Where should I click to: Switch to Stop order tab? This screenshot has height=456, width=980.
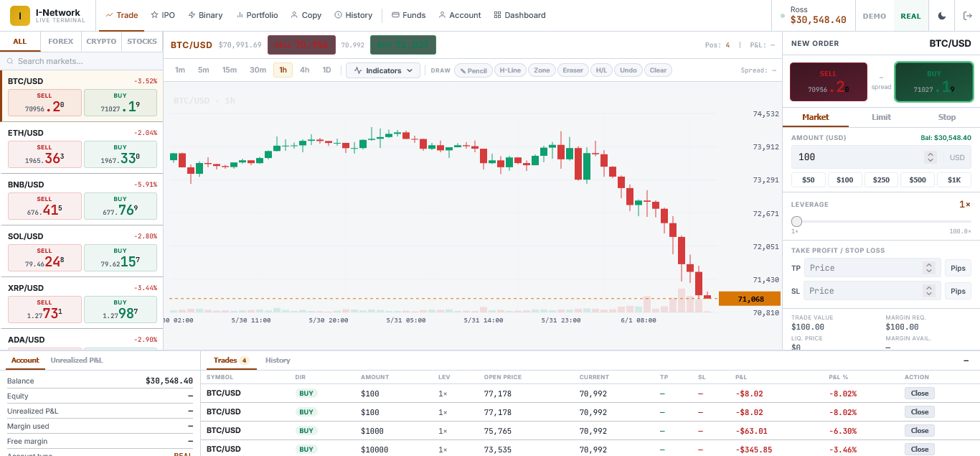pyautogui.click(x=947, y=117)
